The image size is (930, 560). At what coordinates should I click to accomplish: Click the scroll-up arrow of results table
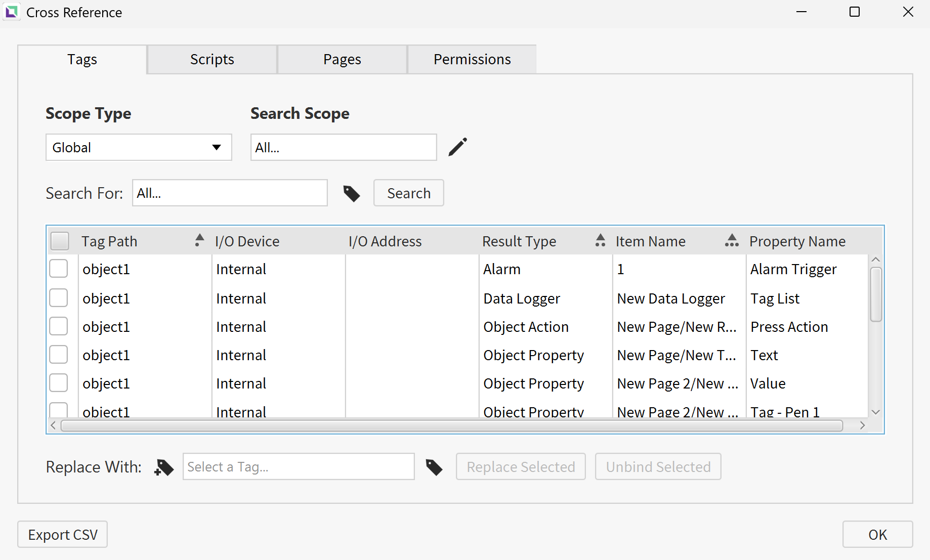(876, 260)
